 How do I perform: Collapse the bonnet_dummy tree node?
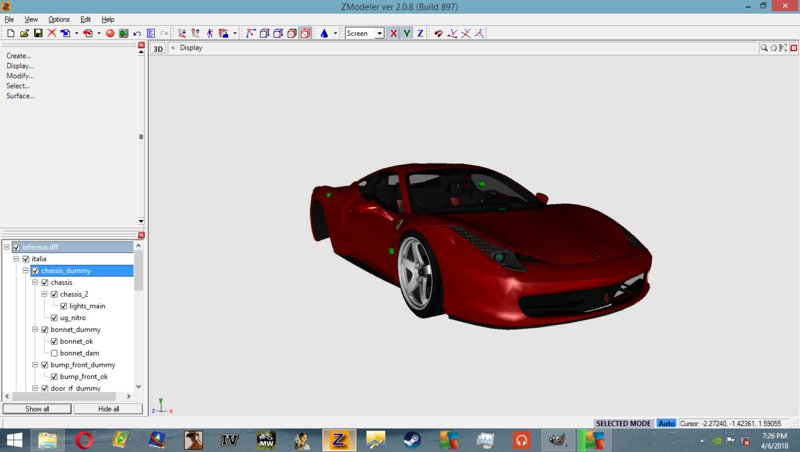click(x=35, y=330)
